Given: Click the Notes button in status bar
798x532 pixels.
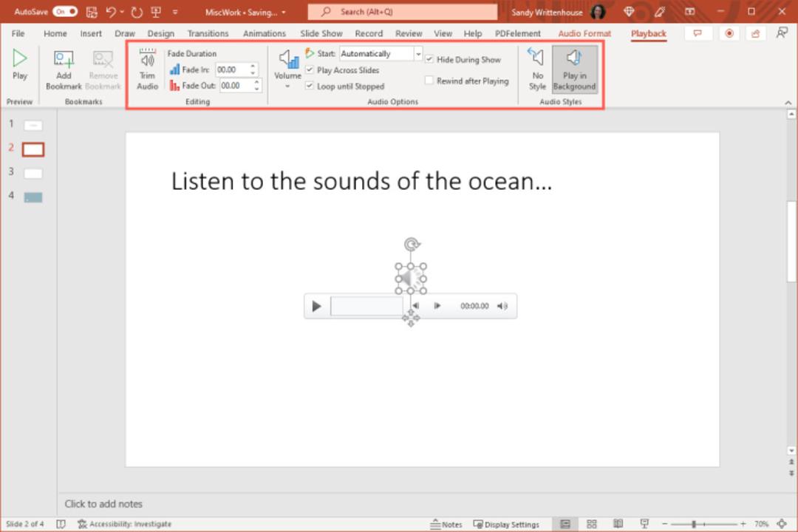Looking at the screenshot, I should 446,524.
